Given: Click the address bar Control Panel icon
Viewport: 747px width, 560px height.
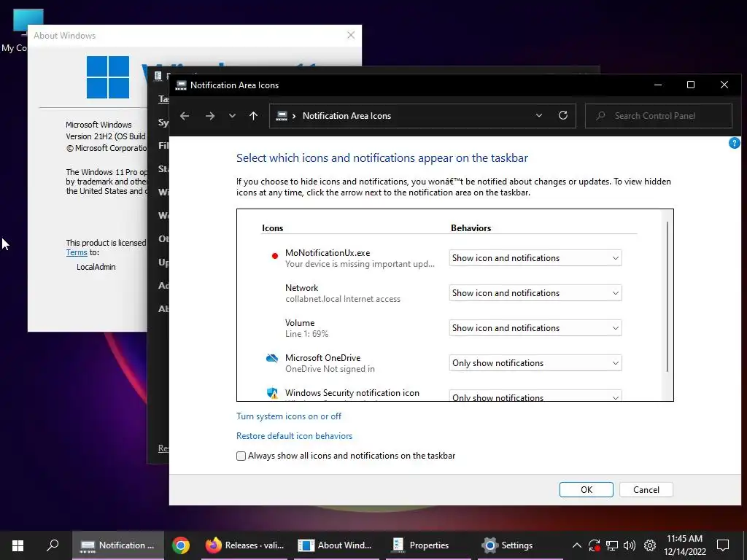Looking at the screenshot, I should [282, 116].
